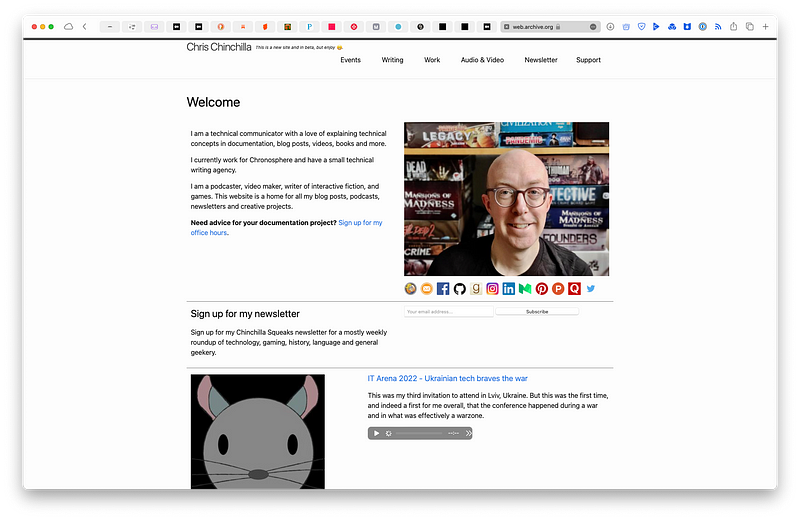Open the RSS feed extension icon
800x520 pixels.
[718, 27]
